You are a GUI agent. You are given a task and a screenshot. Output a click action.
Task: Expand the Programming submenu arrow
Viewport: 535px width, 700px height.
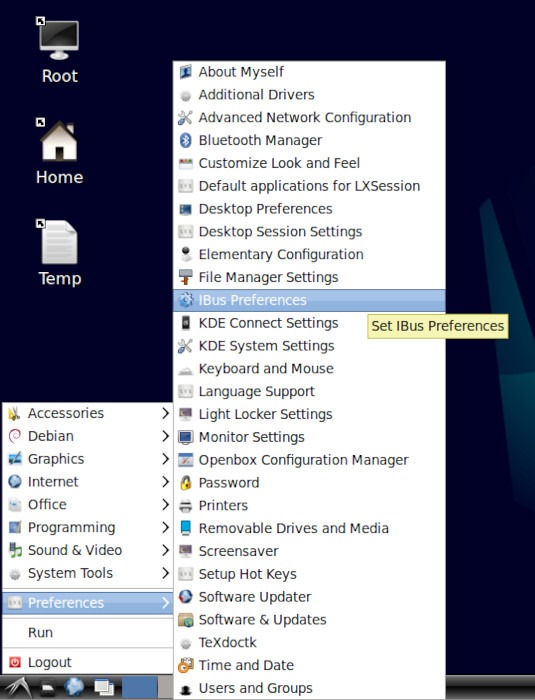point(165,527)
